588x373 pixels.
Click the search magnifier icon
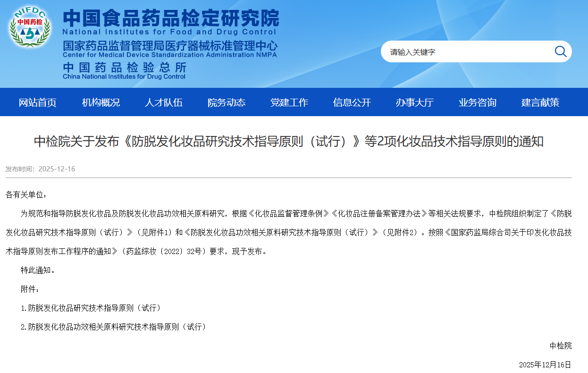coord(560,51)
